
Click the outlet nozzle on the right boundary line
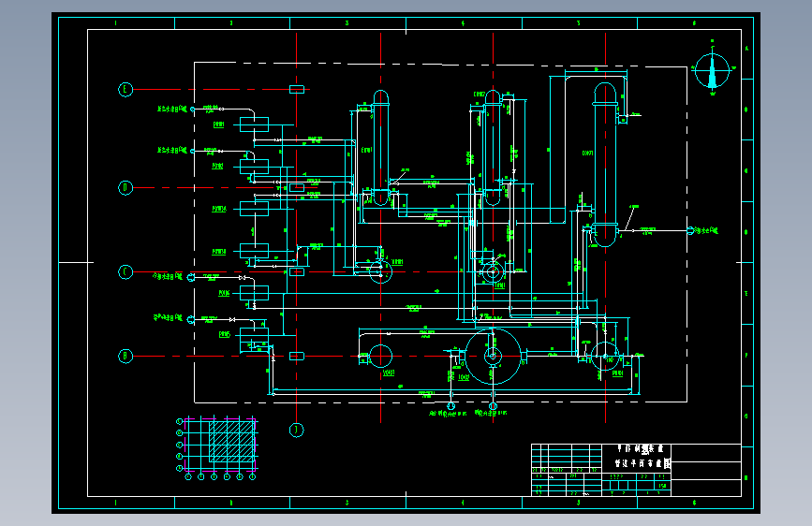click(690, 230)
